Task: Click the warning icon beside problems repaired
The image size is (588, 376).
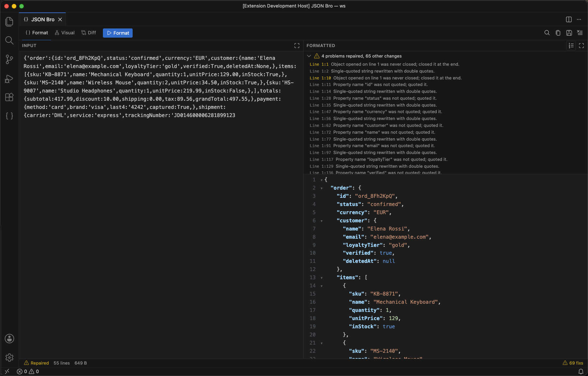Action: (317, 56)
